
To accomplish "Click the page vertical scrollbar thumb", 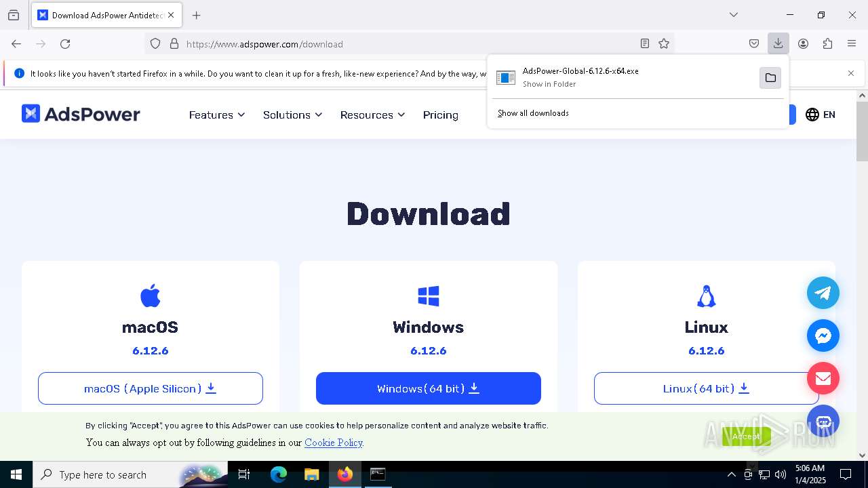I will (862, 131).
